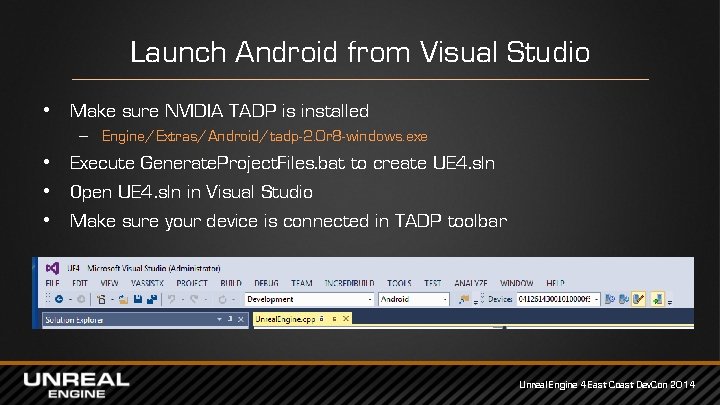The image size is (720, 405).
Task: Open the PROJECT menu
Action: [192, 283]
